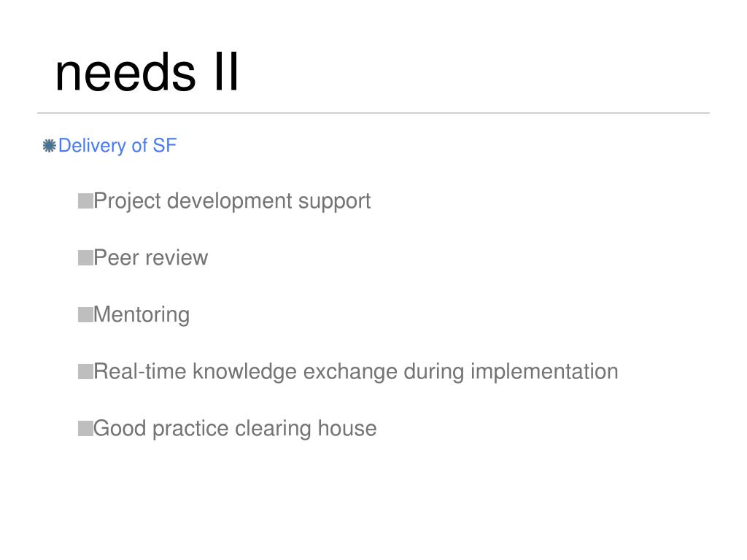Click the horizontal divider line under the title
This screenshot has width=747, height=560.
(x=373, y=113)
